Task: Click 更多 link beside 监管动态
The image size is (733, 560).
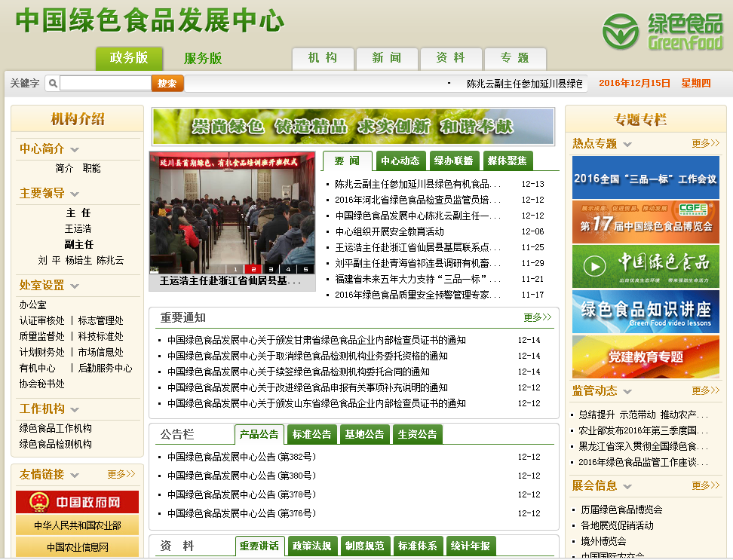Action: (705, 390)
